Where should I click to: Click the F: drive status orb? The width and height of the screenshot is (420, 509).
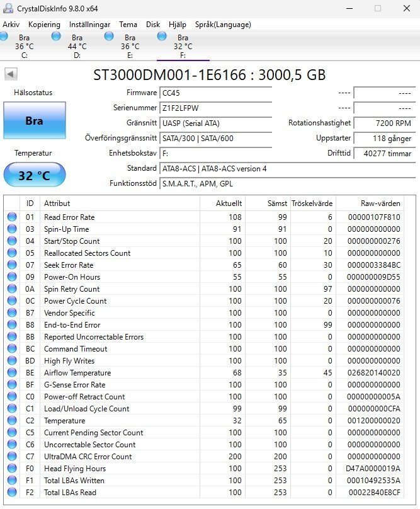click(x=162, y=37)
